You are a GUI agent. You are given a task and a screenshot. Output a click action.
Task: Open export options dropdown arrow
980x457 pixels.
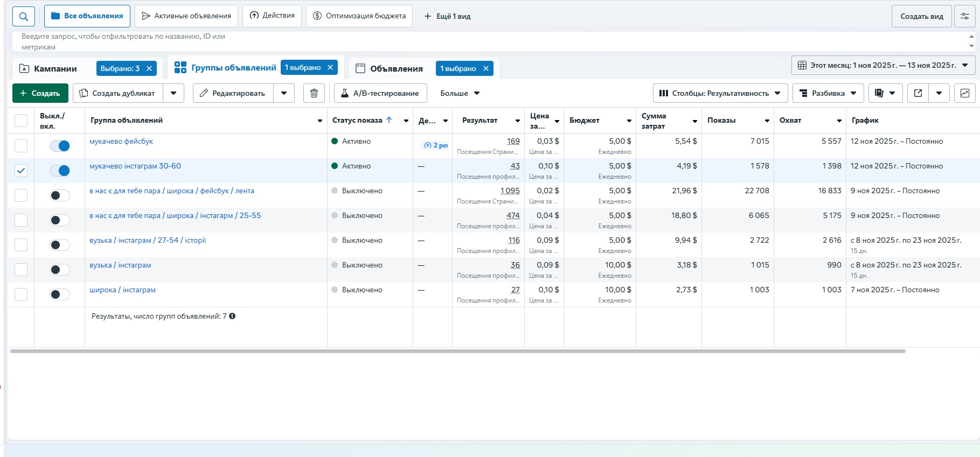(939, 93)
